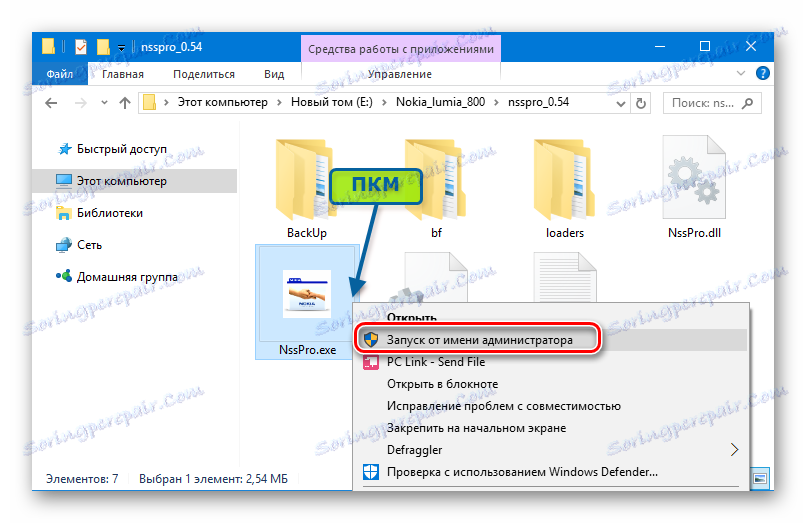Screen dimensions: 806x523
Task: Select the loaders folder icon
Action: 564,180
